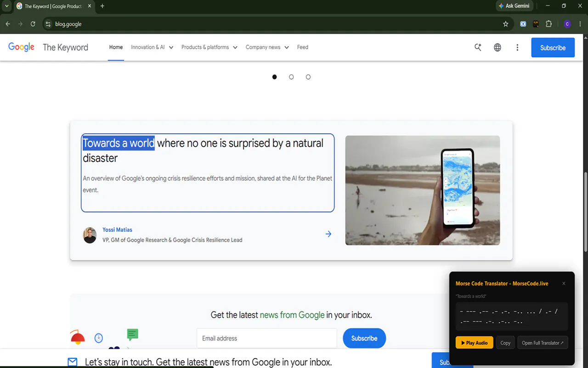Select the first carousel slide dot
This screenshot has height=368, width=588.
tap(275, 77)
